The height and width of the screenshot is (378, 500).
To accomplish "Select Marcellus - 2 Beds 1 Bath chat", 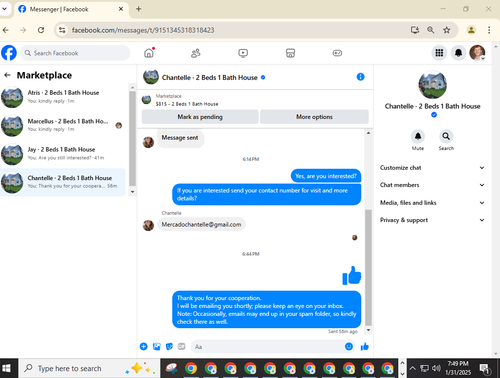I will (x=63, y=125).
